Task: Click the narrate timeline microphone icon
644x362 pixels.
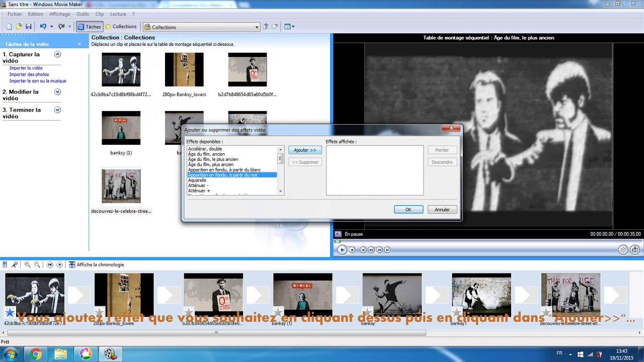Action: [15, 264]
